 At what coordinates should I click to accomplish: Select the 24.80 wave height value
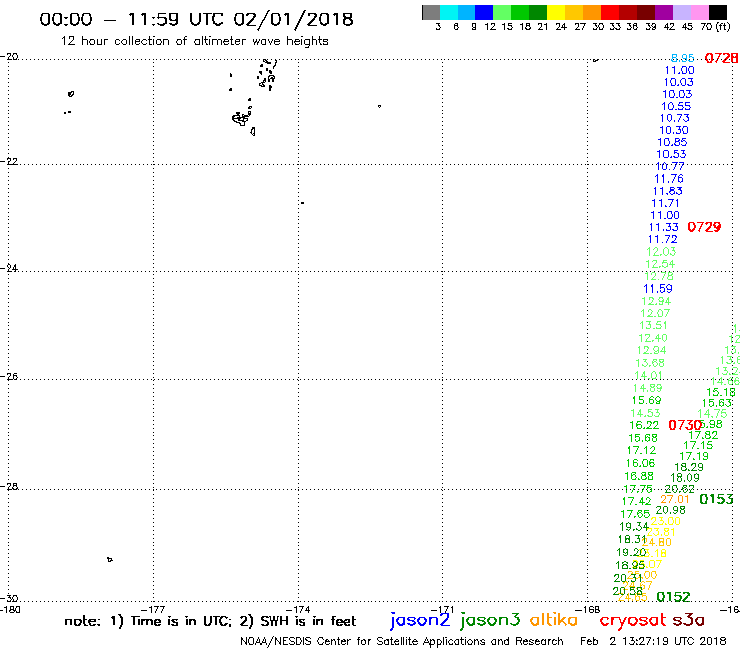tap(656, 542)
